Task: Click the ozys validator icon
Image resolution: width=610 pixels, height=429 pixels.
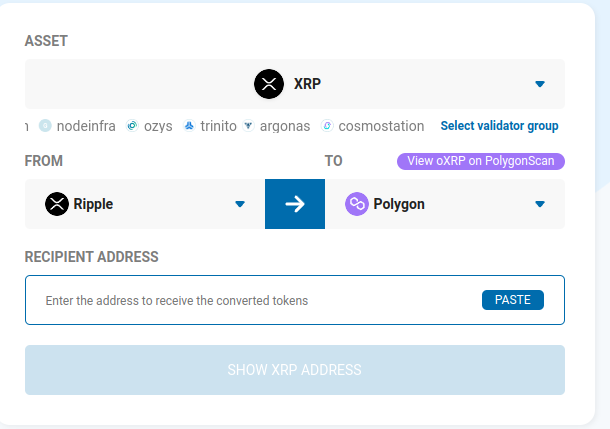Action: (132, 126)
